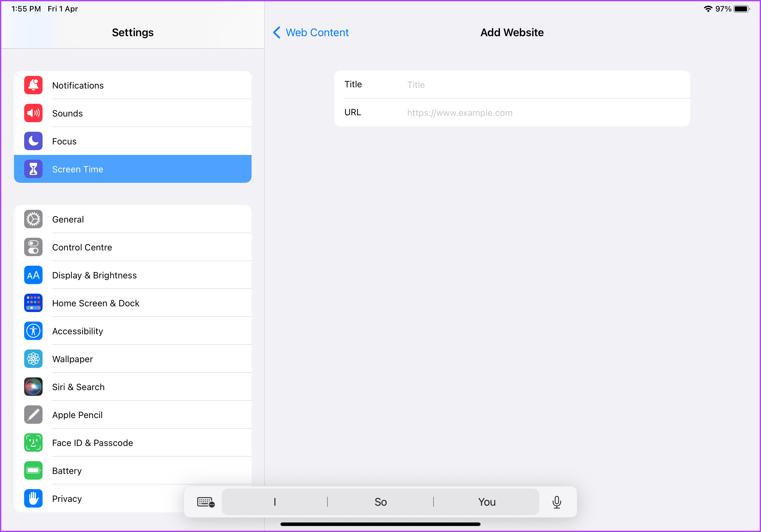Open Display & Brightness settings
This screenshot has height=532, width=761.
click(132, 275)
